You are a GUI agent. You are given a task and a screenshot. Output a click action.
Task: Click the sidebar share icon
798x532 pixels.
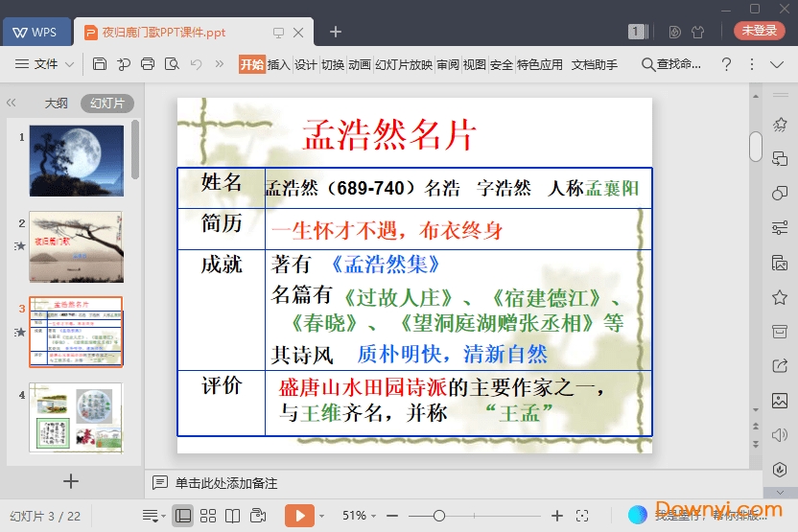tap(780, 365)
